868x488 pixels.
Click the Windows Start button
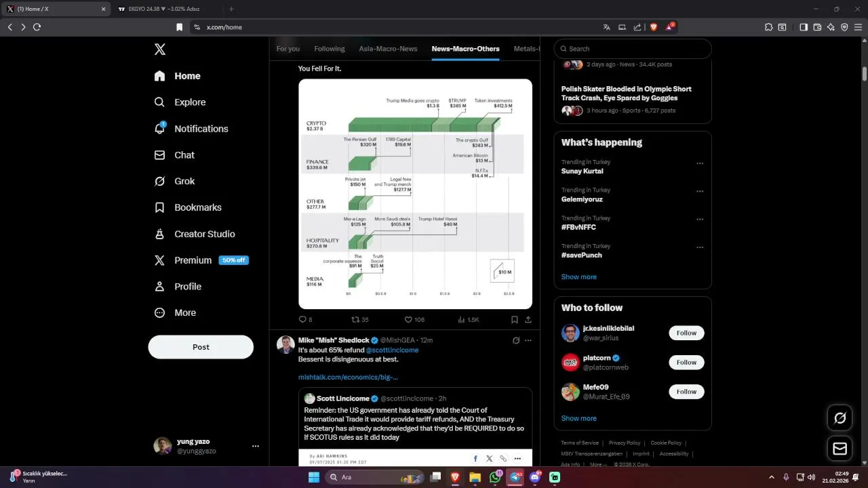click(x=314, y=477)
